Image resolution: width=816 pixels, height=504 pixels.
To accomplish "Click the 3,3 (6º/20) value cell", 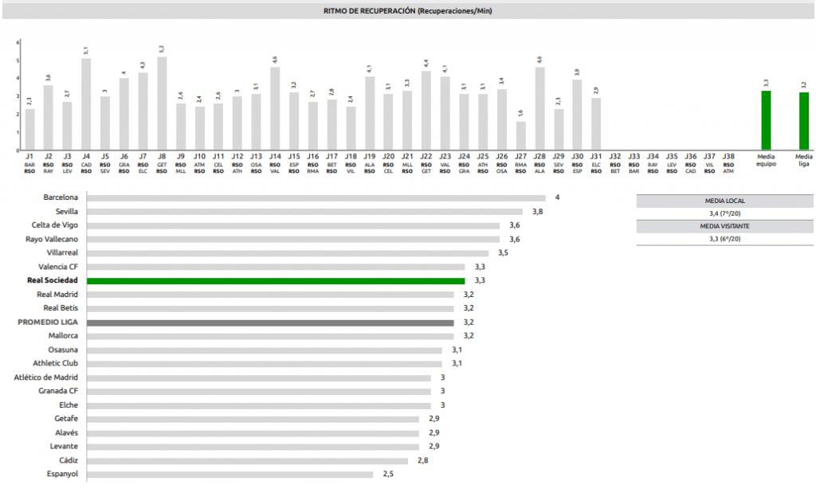I will pyautogui.click(x=725, y=238).
